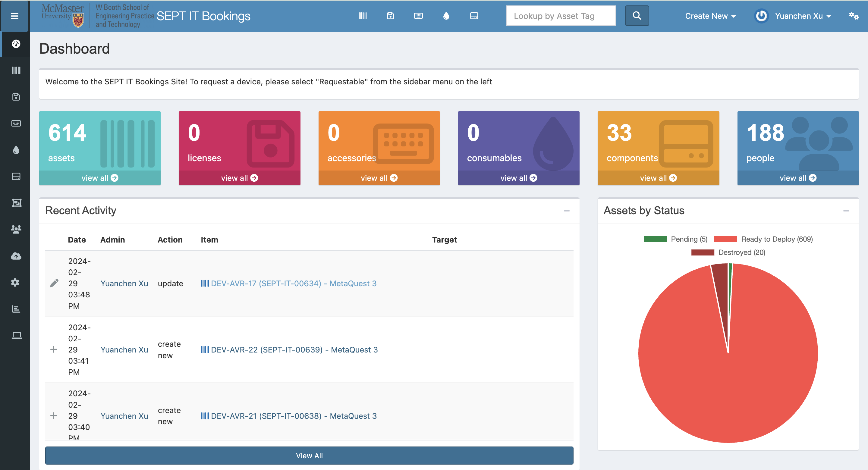Toggle Pending legend item in chart
The width and height of the screenshot is (868, 470).
675,239
